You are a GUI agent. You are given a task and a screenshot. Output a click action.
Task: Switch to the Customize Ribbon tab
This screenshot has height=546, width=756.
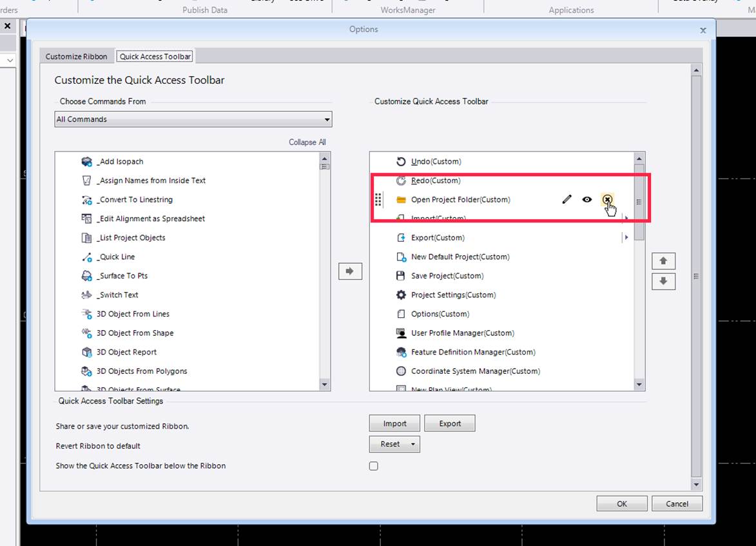tap(76, 57)
